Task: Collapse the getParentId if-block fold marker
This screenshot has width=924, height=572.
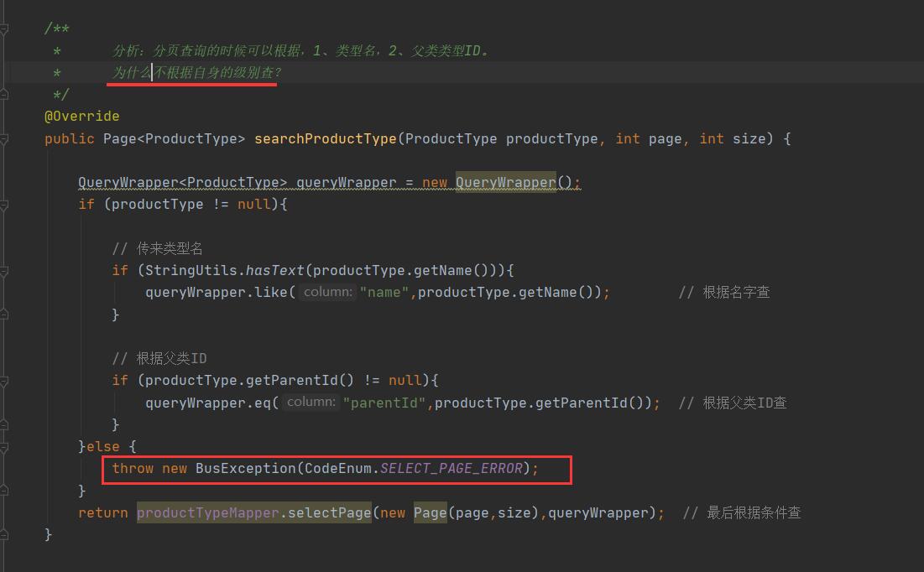Action: tap(4, 381)
